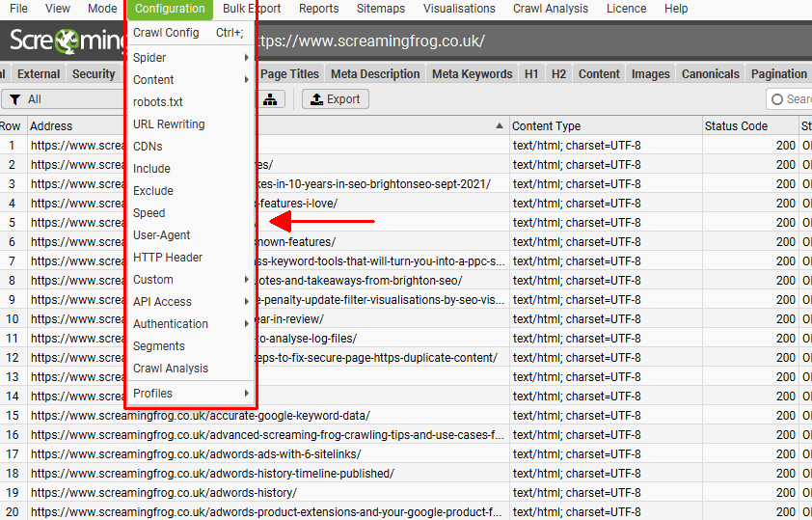Click row 1 Content Type cell

tap(606, 146)
